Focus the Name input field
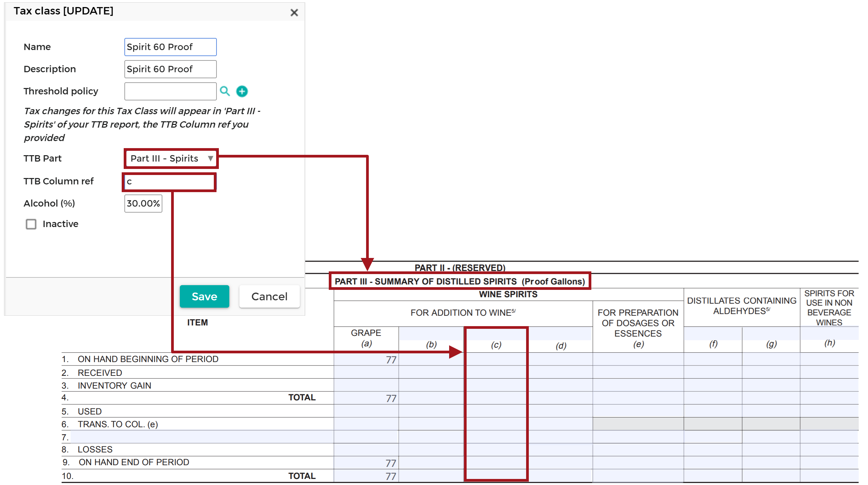This screenshot has height=485, width=868. click(x=170, y=47)
